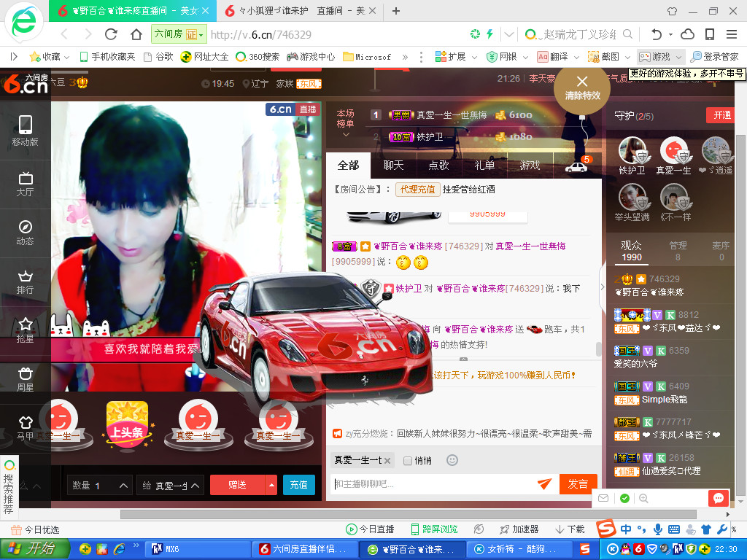Image resolution: width=747 pixels, height=560 pixels.
Task: Click 充值 recharge button
Action: click(298, 485)
